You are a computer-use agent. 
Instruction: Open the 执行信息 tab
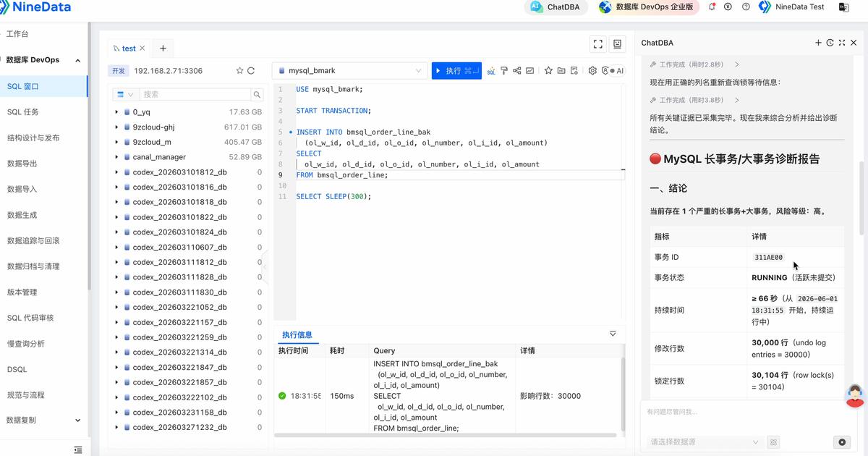click(x=297, y=334)
